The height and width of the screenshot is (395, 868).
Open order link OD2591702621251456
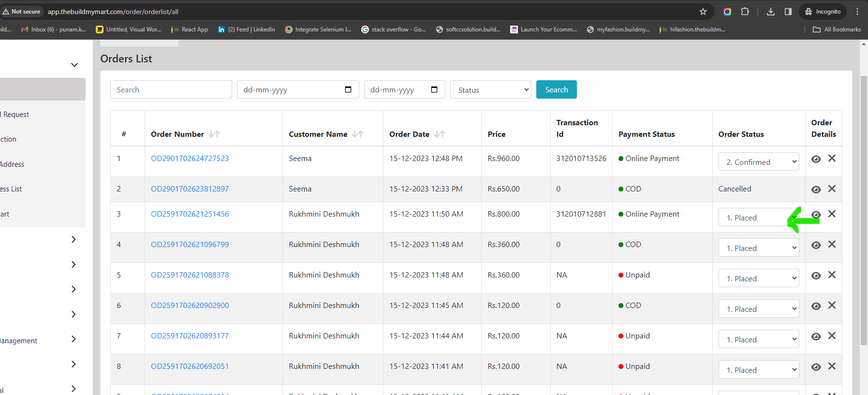(190, 214)
